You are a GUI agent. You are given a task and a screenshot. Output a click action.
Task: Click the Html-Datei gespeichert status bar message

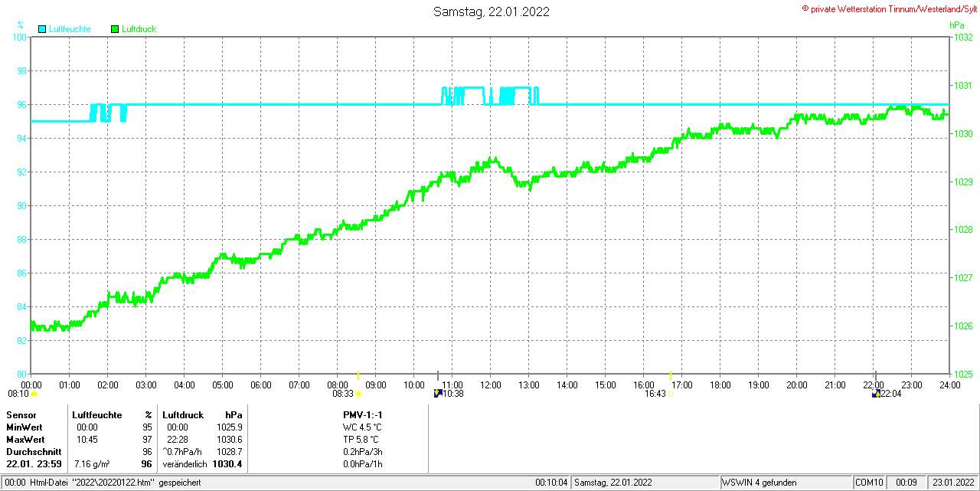pos(116,483)
